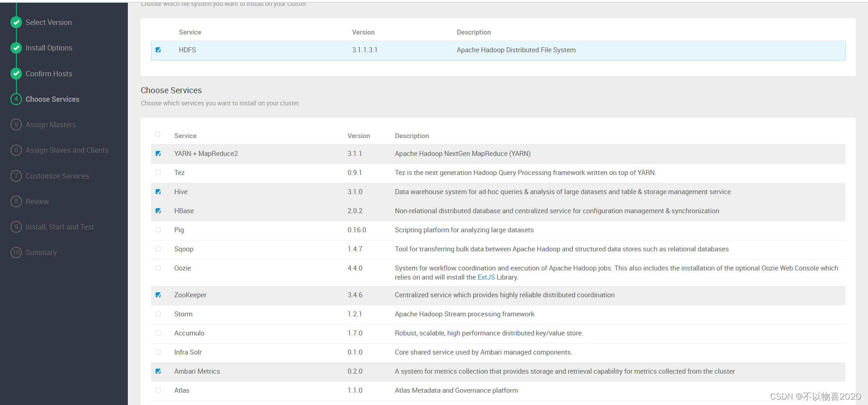Click the Version column header in services table
This screenshot has height=405, width=868.
[x=359, y=136]
